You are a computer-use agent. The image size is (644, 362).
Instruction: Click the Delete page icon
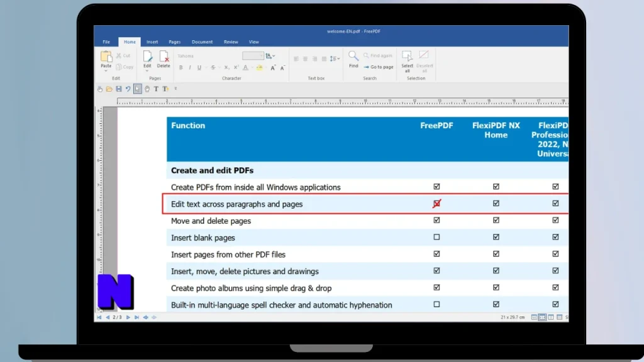pos(164,57)
